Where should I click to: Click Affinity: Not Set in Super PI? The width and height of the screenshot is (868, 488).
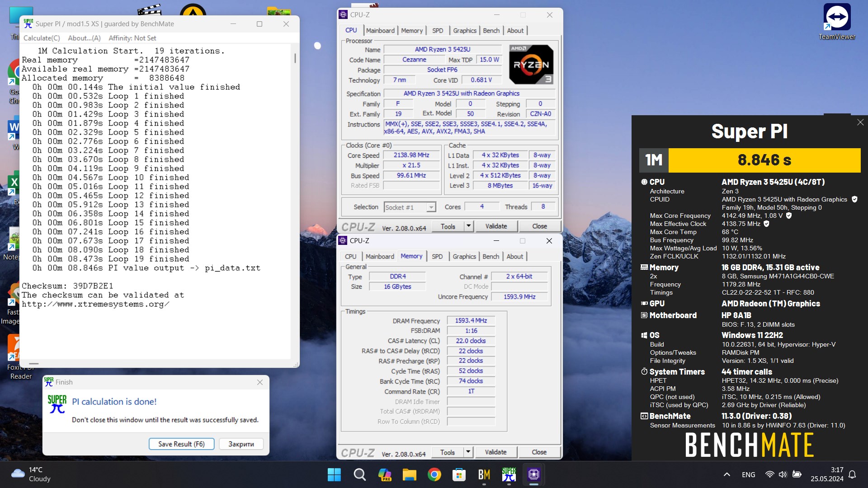point(132,38)
